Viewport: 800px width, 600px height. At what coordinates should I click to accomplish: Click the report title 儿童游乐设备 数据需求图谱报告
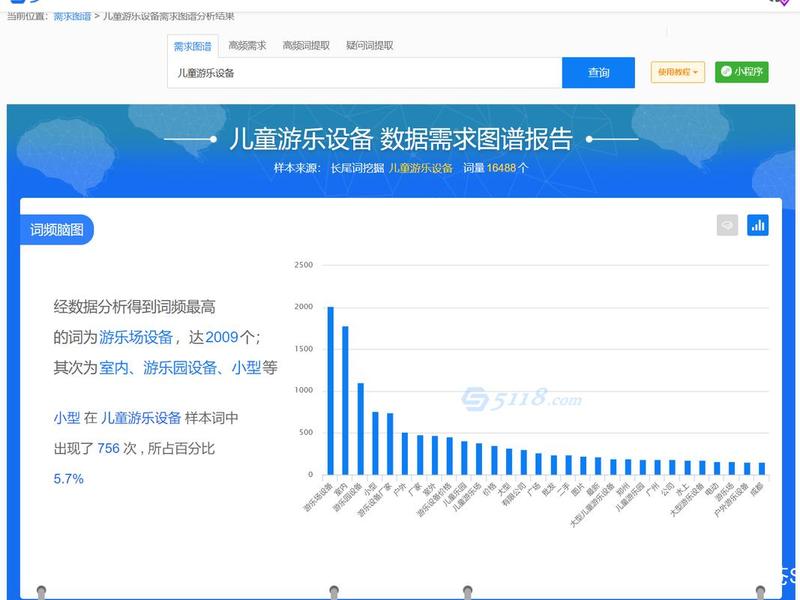click(x=401, y=139)
